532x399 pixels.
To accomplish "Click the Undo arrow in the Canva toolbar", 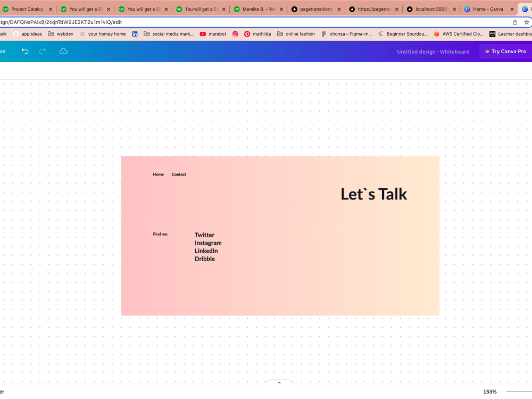I will click(x=24, y=51).
